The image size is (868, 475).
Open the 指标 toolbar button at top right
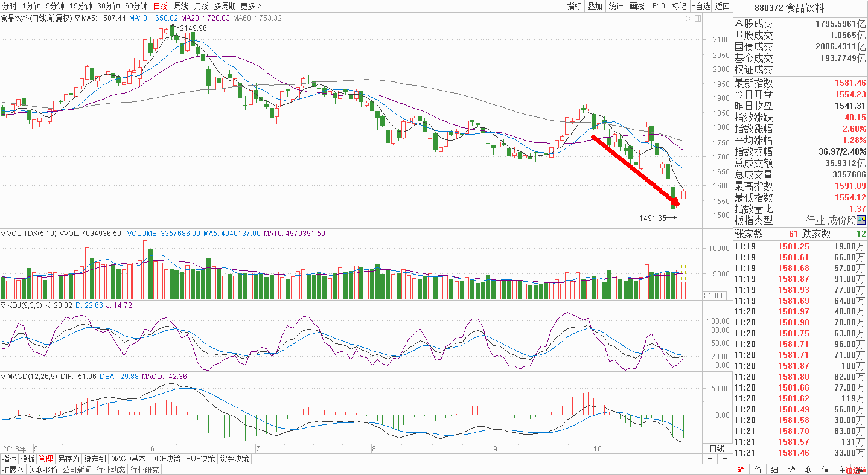point(574,6)
